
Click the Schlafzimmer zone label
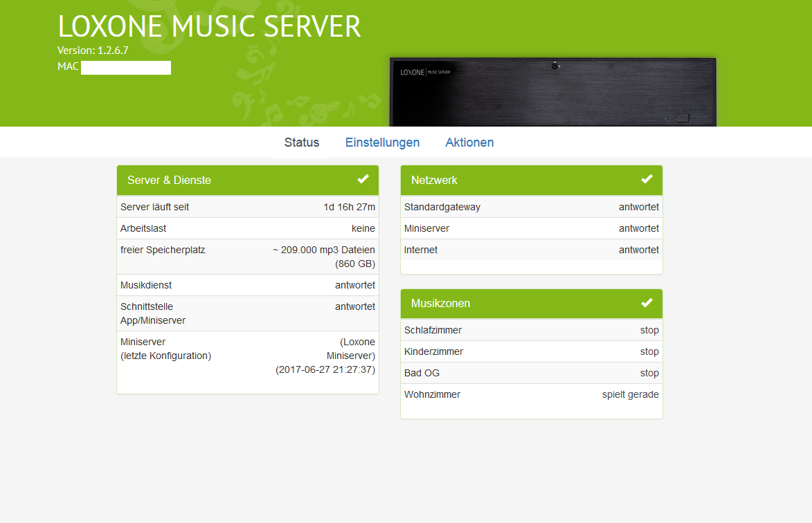pos(433,330)
